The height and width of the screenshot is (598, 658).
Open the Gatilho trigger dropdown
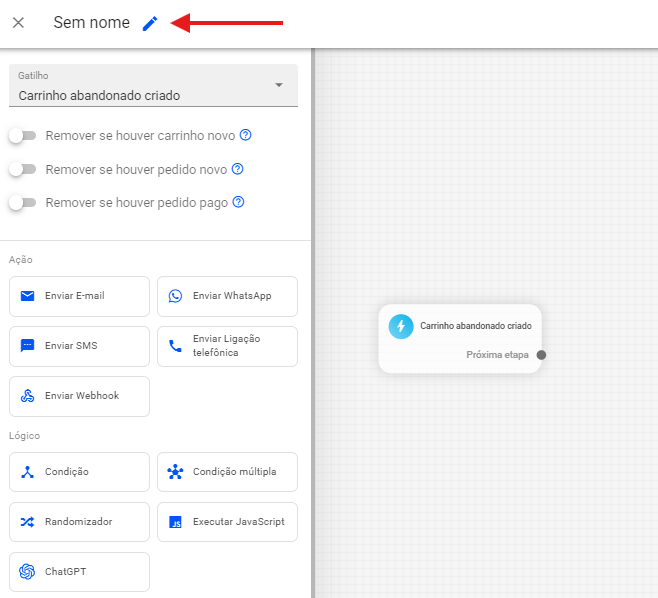coord(153,86)
